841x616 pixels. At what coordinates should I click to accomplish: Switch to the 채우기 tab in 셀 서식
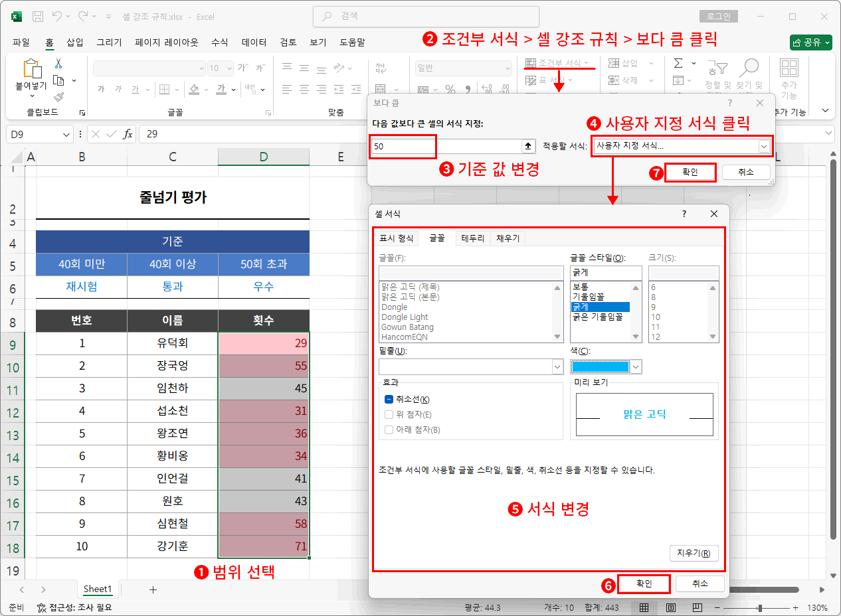[508, 238]
